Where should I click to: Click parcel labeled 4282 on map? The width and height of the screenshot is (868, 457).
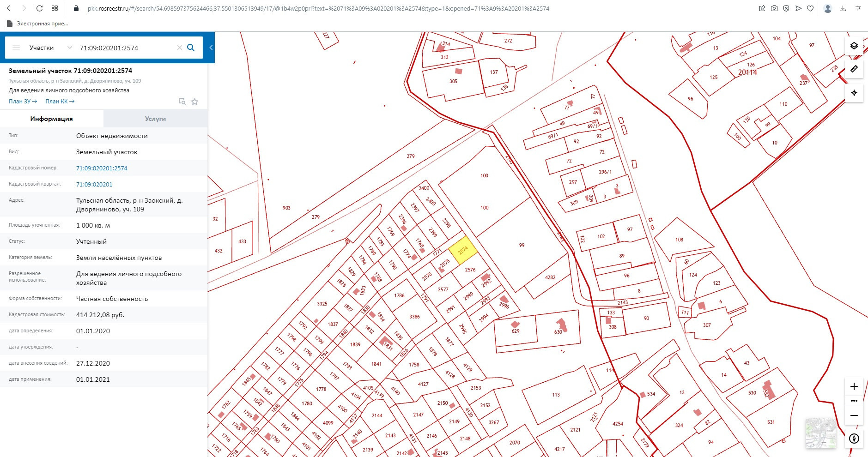(x=550, y=277)
